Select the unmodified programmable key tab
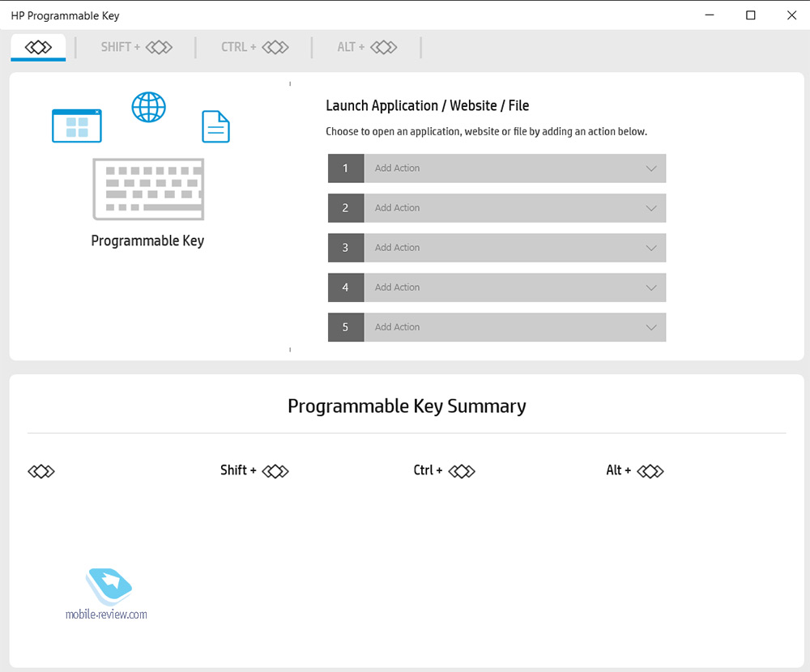The image size is (810, 672). [x=38, y=48]
